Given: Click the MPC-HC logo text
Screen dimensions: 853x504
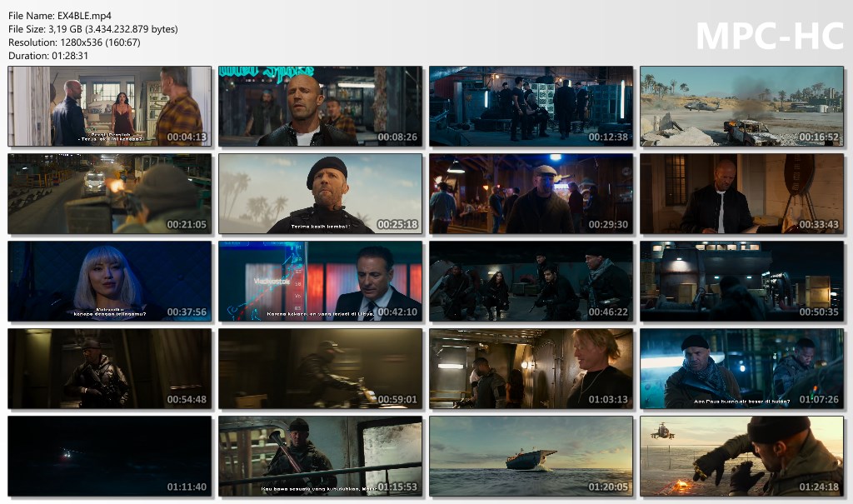Looking at the screenshot, I should (x=769, y=36).
